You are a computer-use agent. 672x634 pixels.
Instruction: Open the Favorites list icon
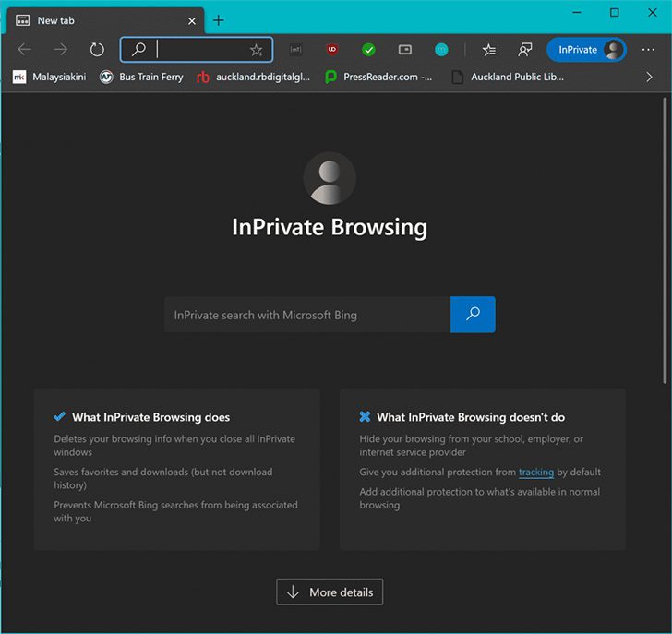tap(488, 50)
